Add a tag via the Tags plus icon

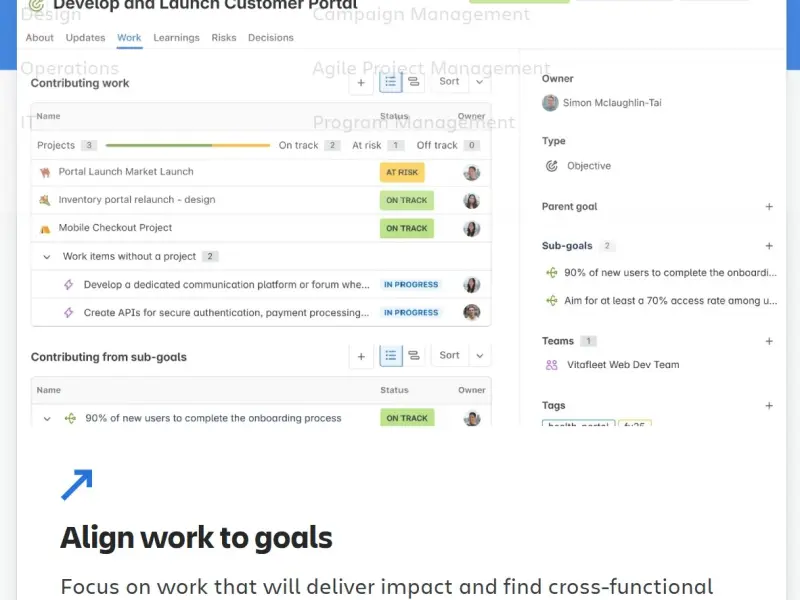[769, 406]
